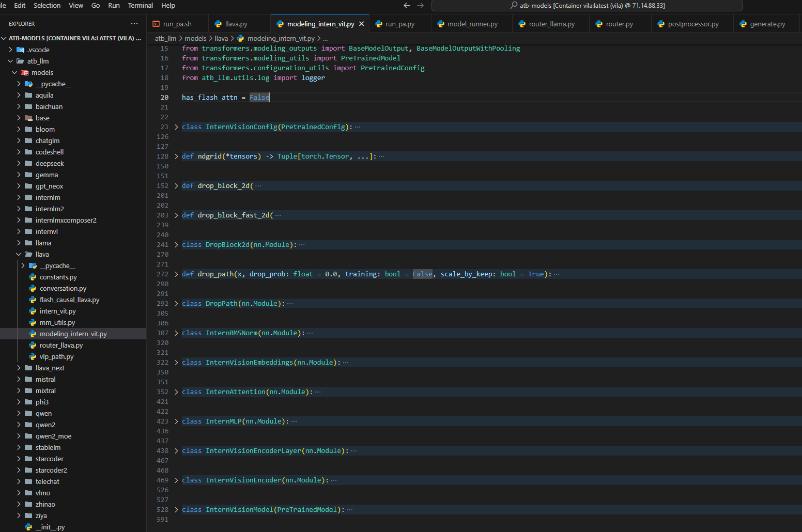Unfold class DropPath fold arrow
This screenshot has height=532, width=802.
pyautogui.click(x=176, y=303)
